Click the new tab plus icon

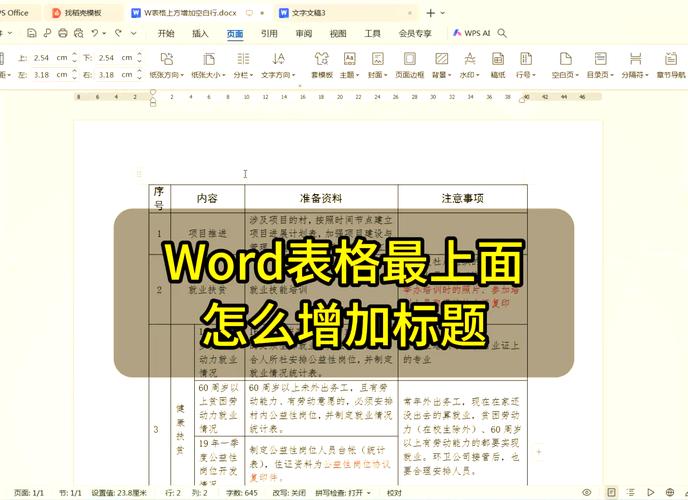(x=430, y=13)
